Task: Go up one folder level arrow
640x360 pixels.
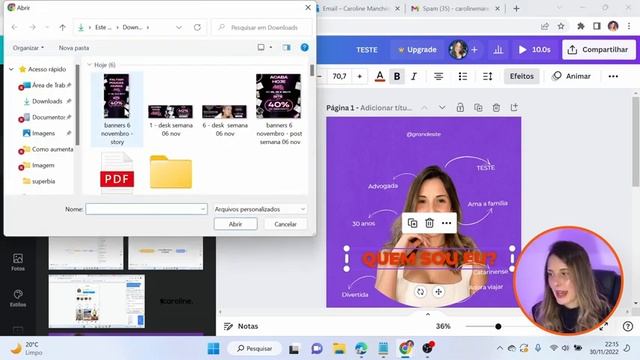Action: pos(62,27)
